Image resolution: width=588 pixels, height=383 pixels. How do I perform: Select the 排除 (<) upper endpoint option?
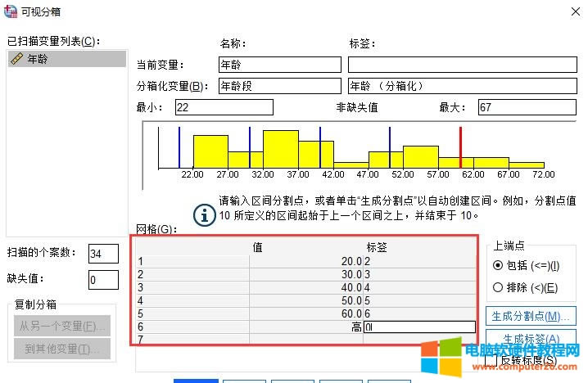click(x=498, y=287)
